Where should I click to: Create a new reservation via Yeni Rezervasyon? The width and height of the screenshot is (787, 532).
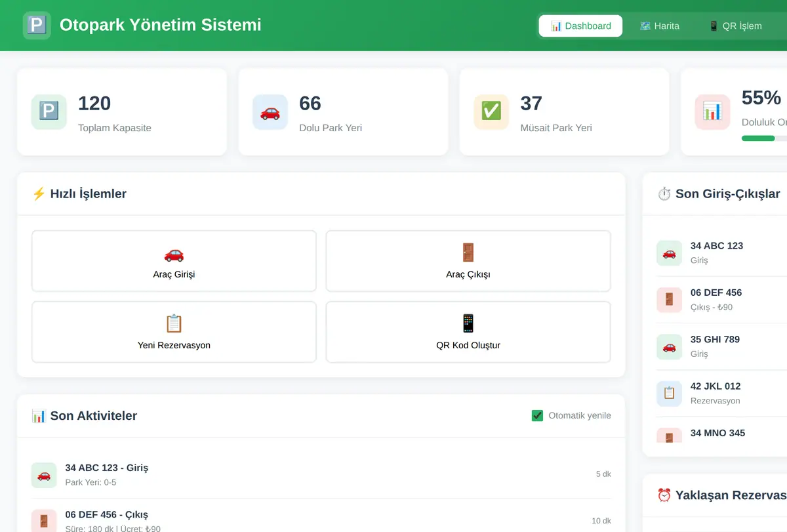174,332
